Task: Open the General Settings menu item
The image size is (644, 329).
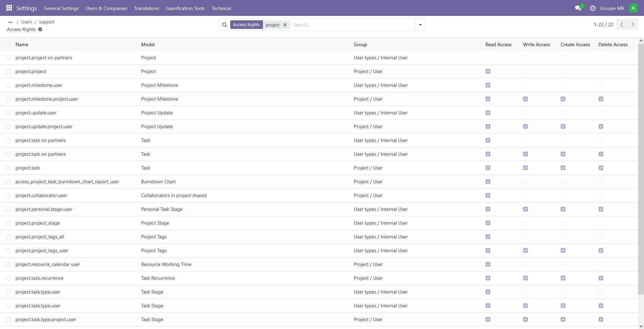Action: click(61, 8)
